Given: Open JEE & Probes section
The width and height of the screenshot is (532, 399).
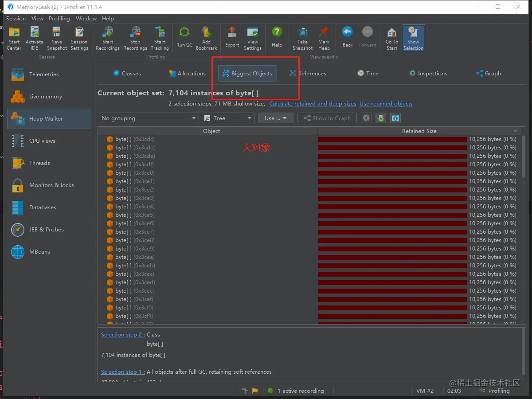Looking at the screenshot, I should click(49, 230).
